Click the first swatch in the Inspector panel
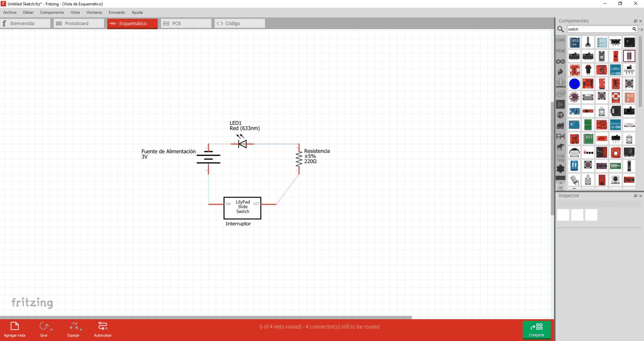The width and height of the screenshot is (644, 341). point(563,214)
